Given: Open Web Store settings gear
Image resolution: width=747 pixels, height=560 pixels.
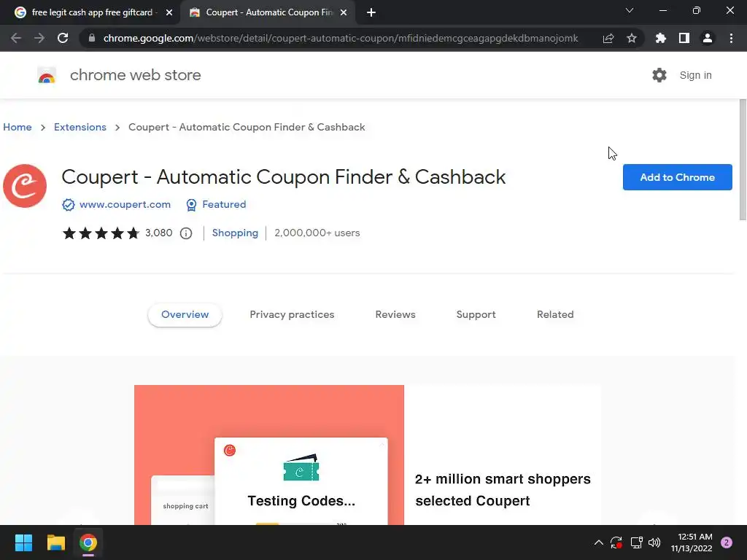Looking at the screenshot, I should click(x=659, y=75).
